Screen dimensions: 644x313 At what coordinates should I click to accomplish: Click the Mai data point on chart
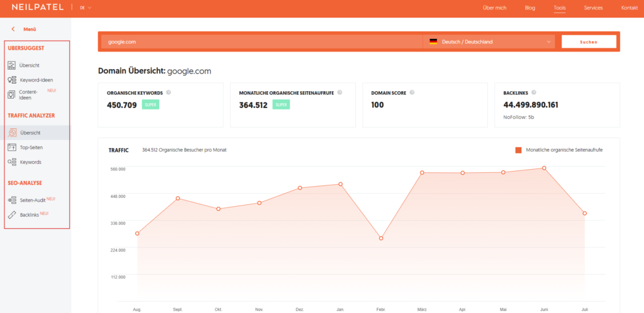[503, 172]
